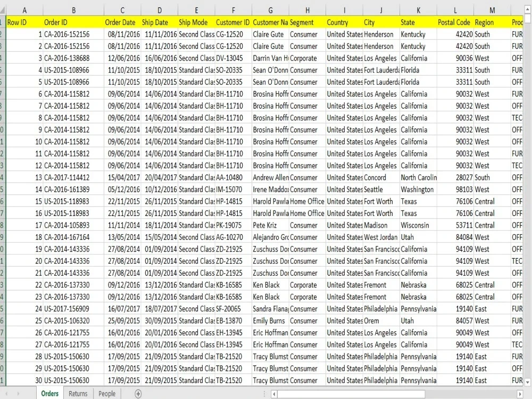
Task: Select column I header
Action: click(x=344, y=11)
